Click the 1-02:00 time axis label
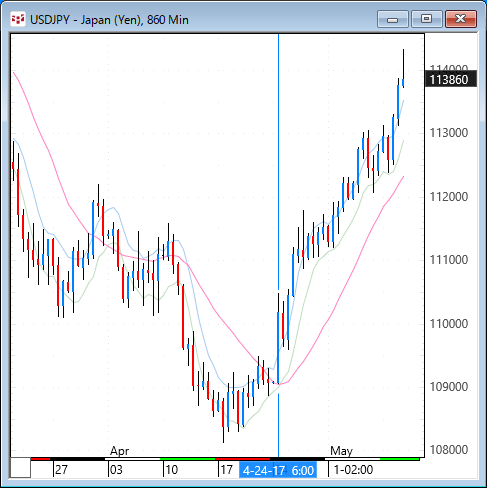The height and width of the screenshot is (488, 487). click(x=353, y=470)
